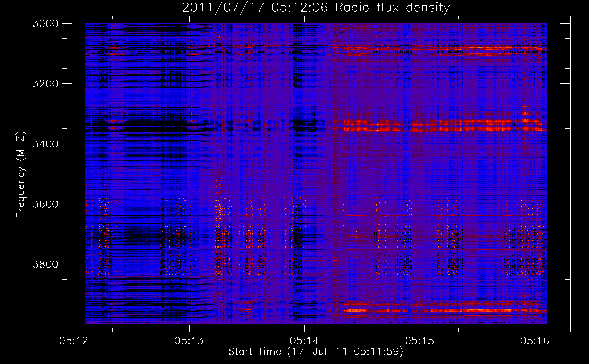Screen dimensions: 589x364
Task: Click the '3600' frequency axis label
Action: coord(46,204)
